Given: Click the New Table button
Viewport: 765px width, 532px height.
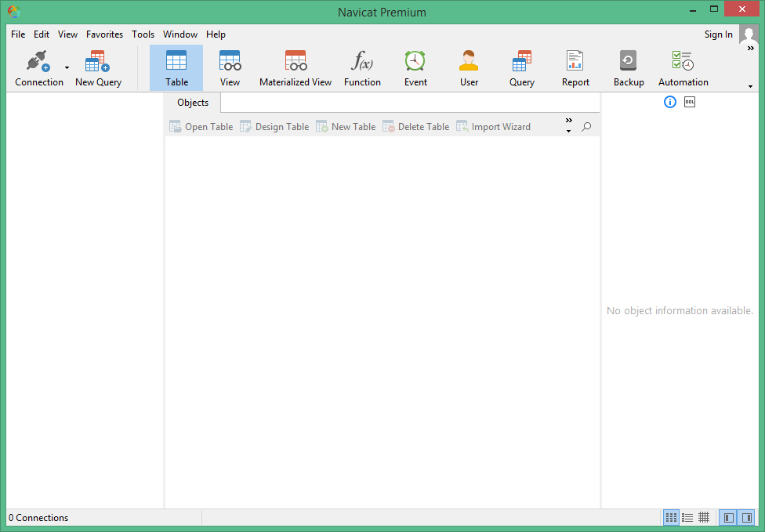Looking at the screenshot, I should point(346,127).
